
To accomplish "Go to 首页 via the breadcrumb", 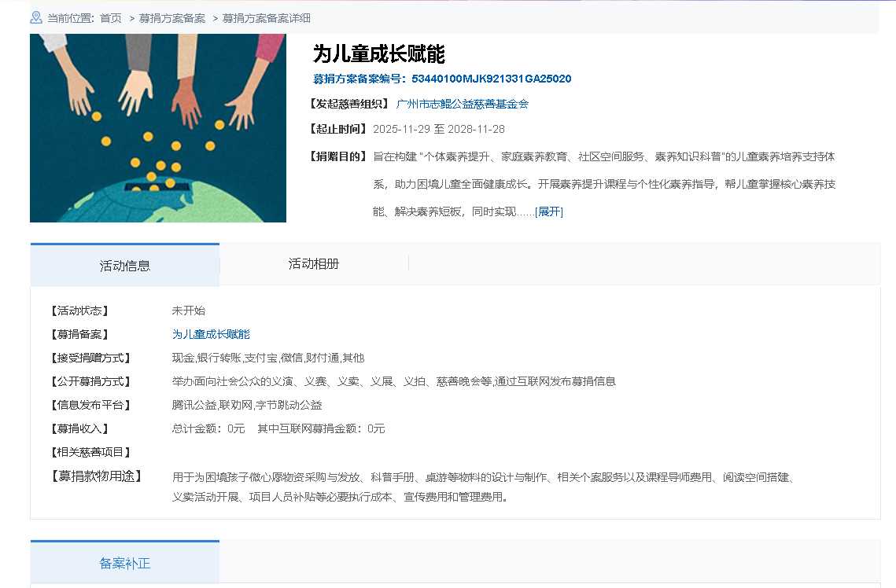I will coord(111,18).
